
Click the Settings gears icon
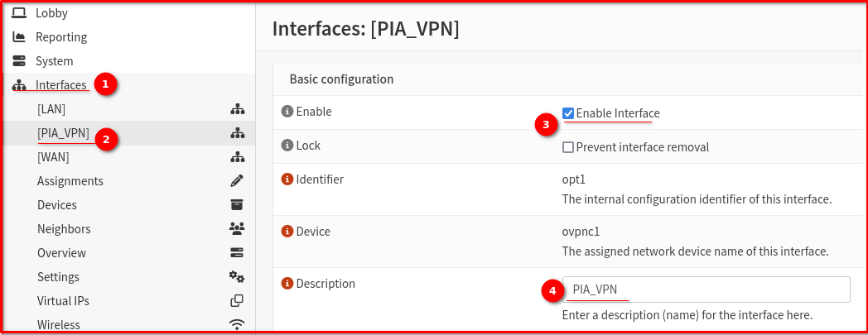[238, 276]
